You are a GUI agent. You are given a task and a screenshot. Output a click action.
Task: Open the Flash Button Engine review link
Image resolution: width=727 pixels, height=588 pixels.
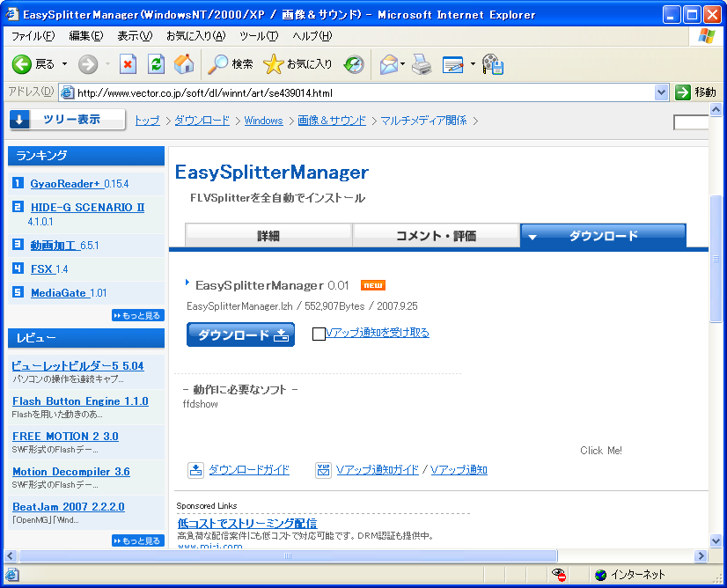tap(80, 401)
